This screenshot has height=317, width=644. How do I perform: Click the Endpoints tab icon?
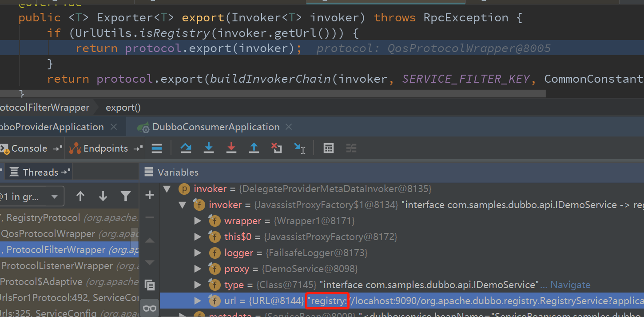click(75, 148)
